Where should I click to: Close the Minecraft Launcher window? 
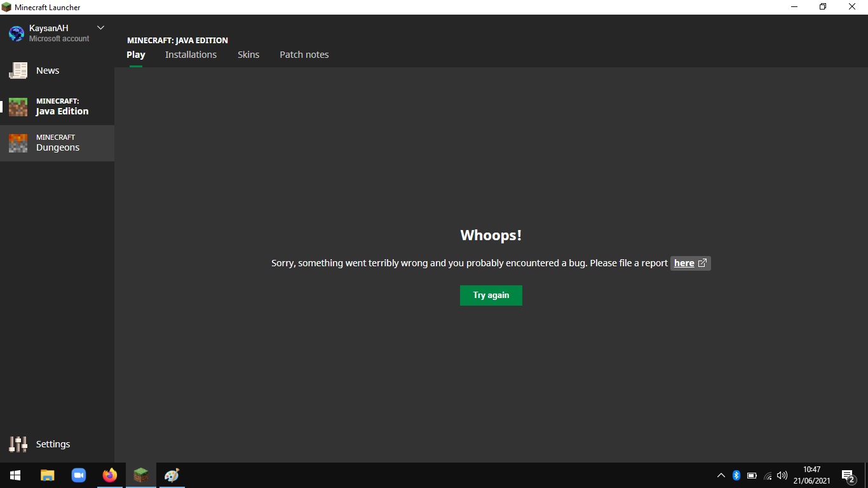click(x=852, y=7)
